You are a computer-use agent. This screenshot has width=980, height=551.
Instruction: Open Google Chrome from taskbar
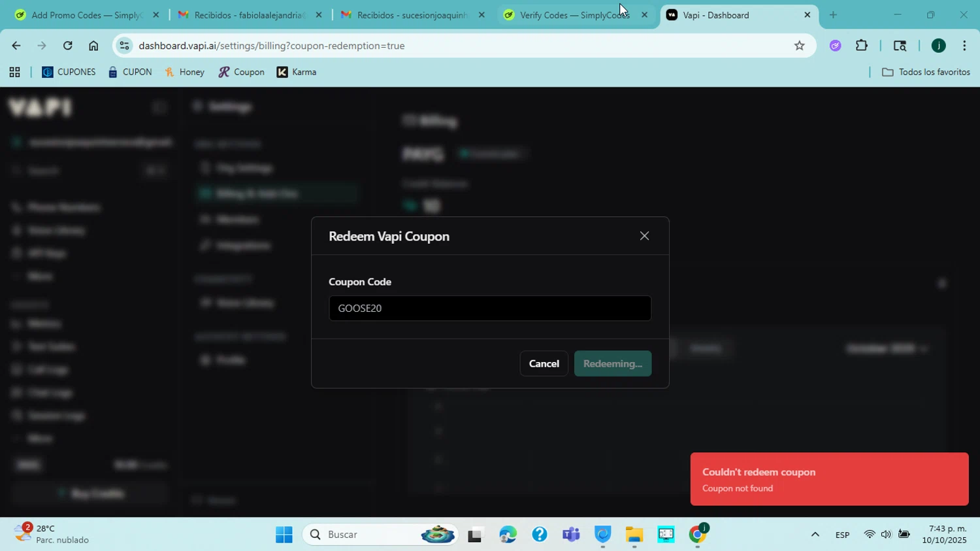[x=698, y=535]
